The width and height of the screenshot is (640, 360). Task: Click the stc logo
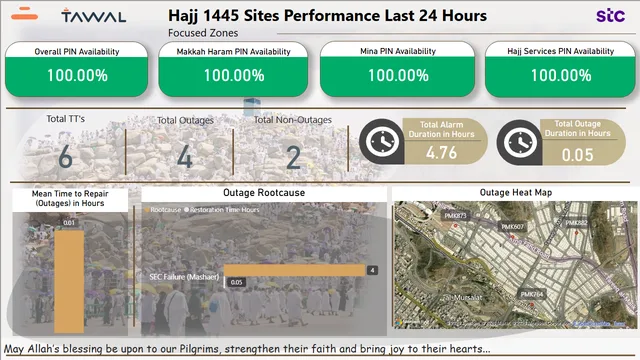pyautogui.click(x=610, y=16)
